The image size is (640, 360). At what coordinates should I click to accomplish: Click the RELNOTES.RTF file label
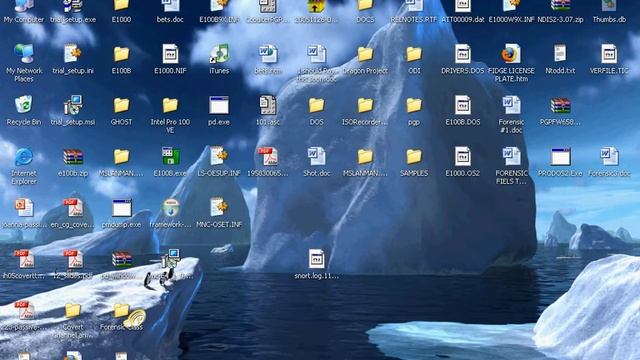(x=414, y=19)
